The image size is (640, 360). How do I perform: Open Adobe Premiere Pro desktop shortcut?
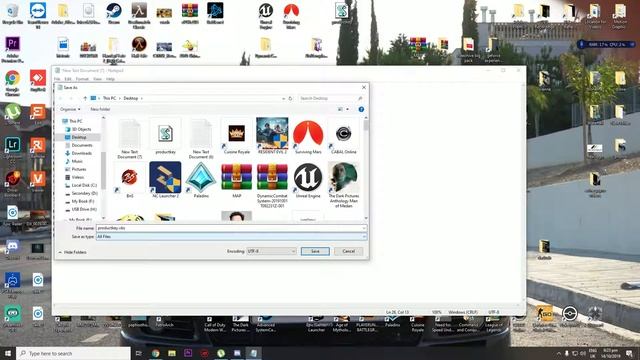point(12,49)
